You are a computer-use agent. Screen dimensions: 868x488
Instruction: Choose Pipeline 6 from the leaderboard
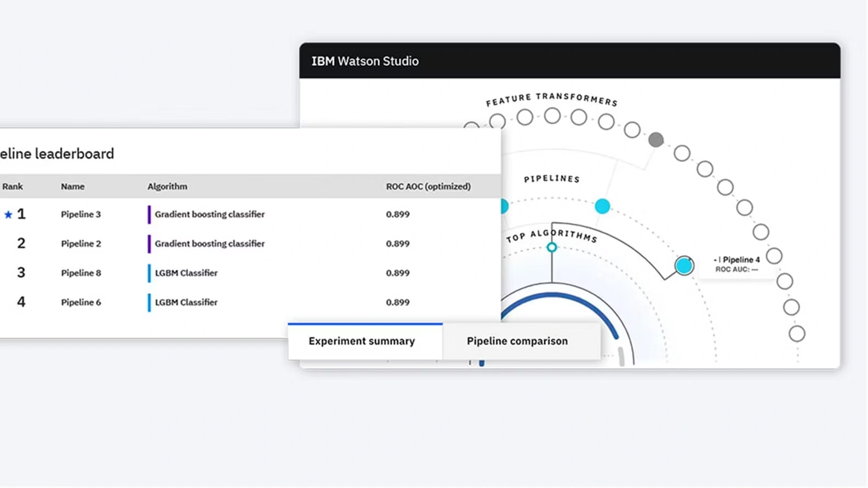click(x=81, y=302)
